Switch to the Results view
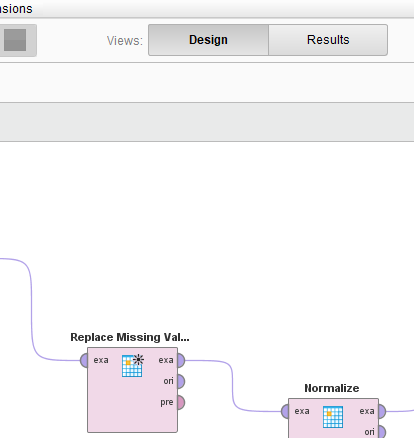 [x=328, y=40]
